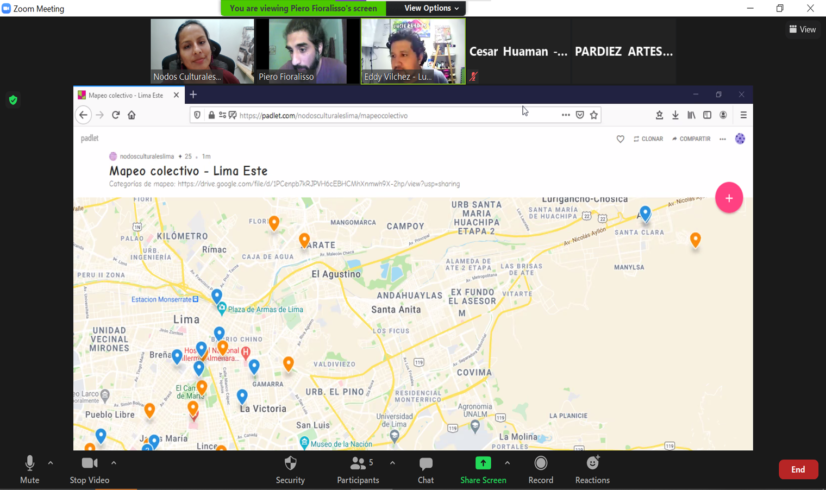Expand video options arrow beside Stop Video

pyautogui.click(x=114, y=462)
